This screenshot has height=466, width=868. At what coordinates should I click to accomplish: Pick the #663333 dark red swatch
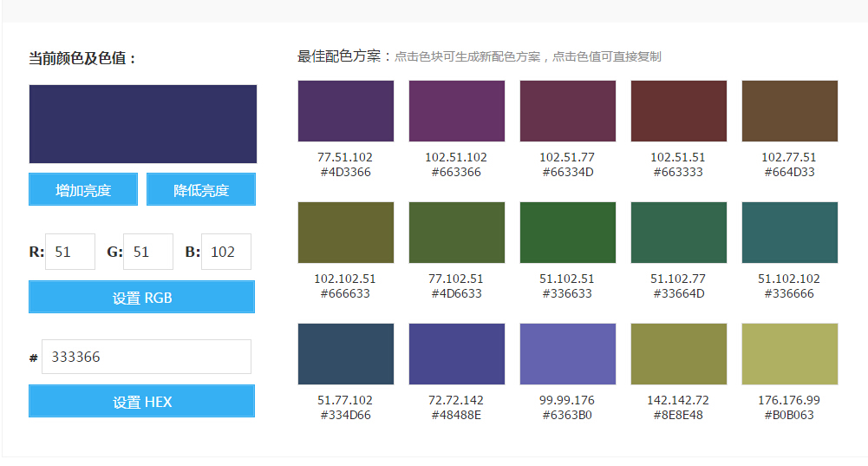pos(679,111)
